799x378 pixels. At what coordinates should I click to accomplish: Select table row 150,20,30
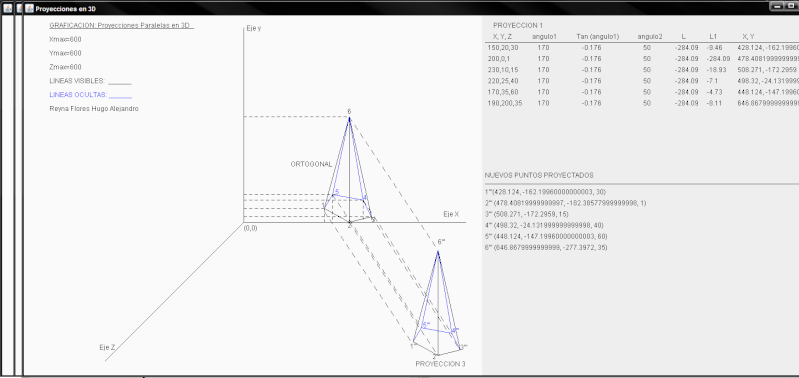tap(641, 48)
